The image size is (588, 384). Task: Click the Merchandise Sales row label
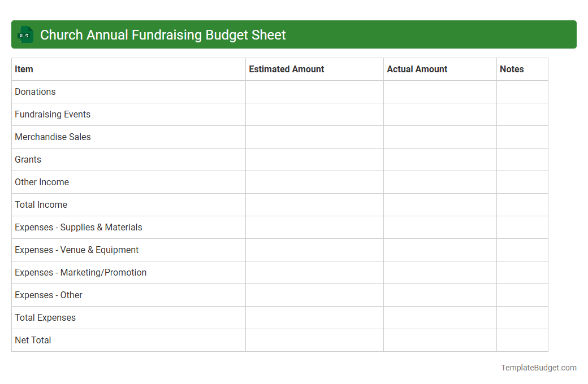tap(53, 137)
